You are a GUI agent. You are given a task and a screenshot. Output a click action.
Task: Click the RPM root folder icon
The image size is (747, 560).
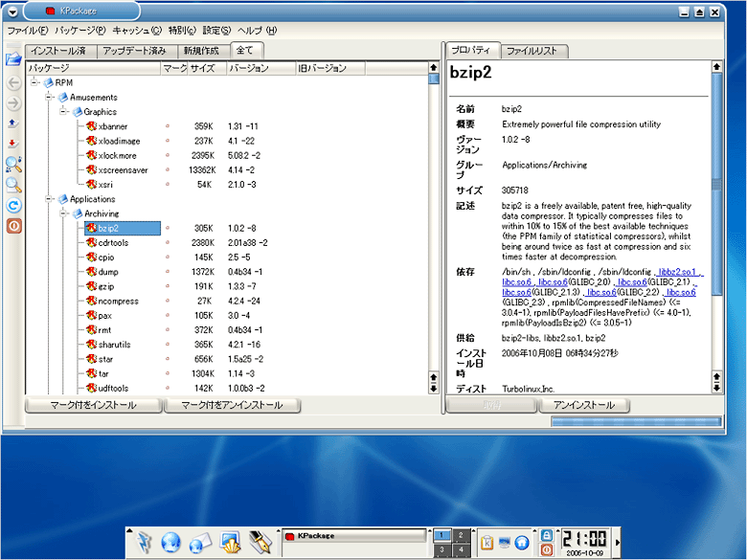click(49, 83)
